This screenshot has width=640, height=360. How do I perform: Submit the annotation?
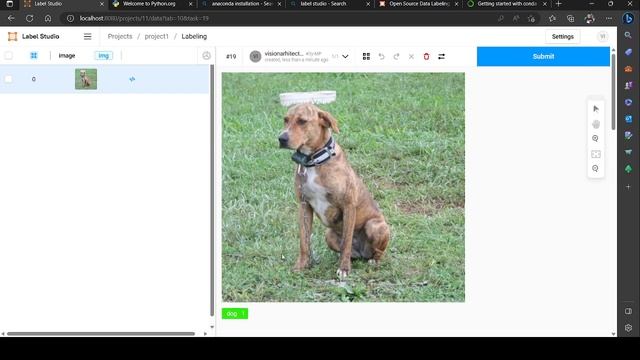click(543, 56)
